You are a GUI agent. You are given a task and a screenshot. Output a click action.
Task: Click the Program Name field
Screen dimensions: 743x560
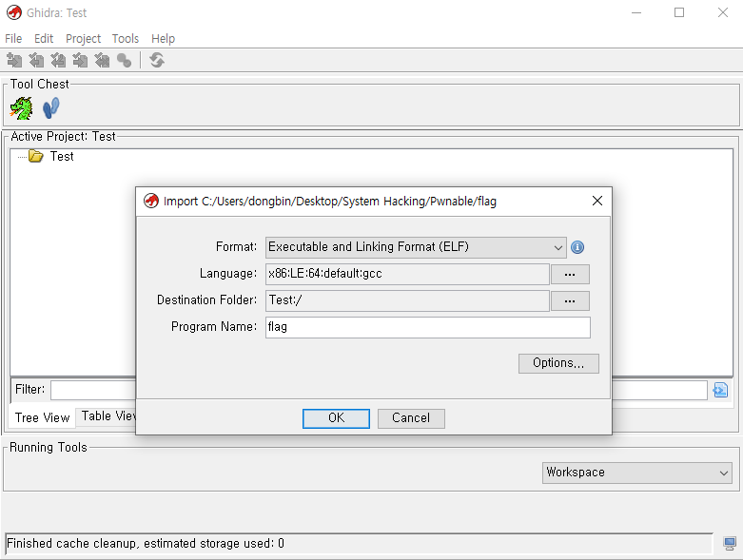click(x=428, y=327)
